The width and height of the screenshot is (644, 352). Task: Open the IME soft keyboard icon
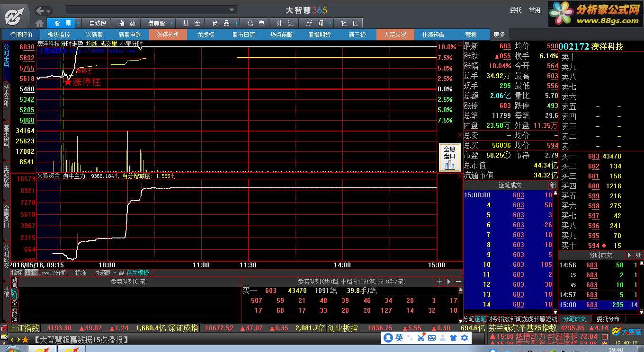[x=432, y=338]
